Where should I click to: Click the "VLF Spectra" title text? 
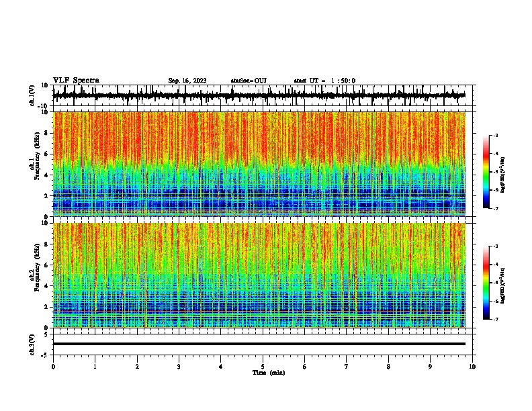pos(76,81)
